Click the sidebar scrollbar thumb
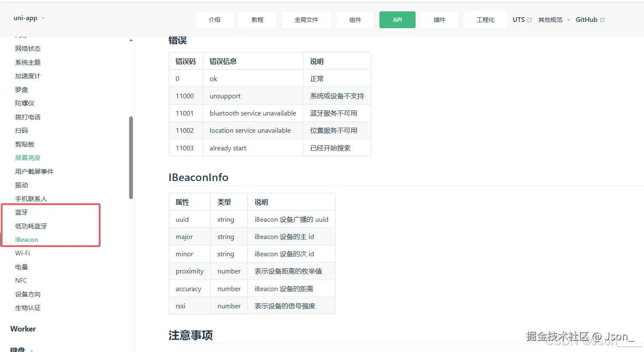Viewport: 644px width, 352px height. point(131,158)
